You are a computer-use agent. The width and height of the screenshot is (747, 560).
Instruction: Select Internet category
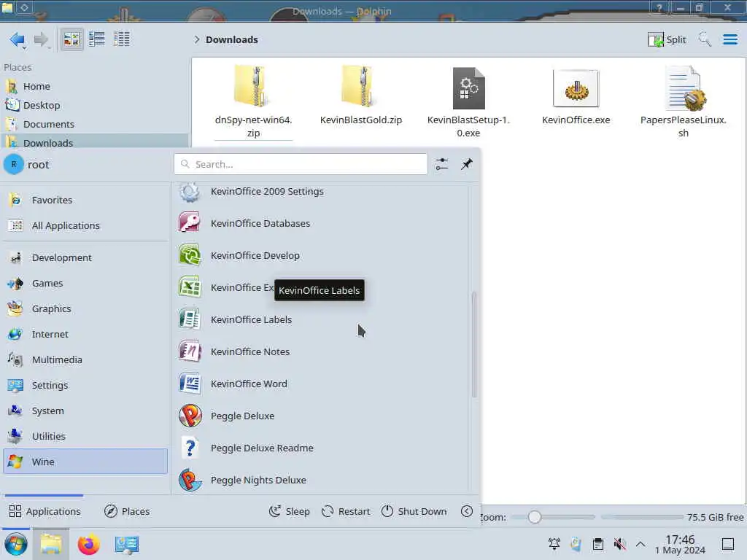[85, 334]
